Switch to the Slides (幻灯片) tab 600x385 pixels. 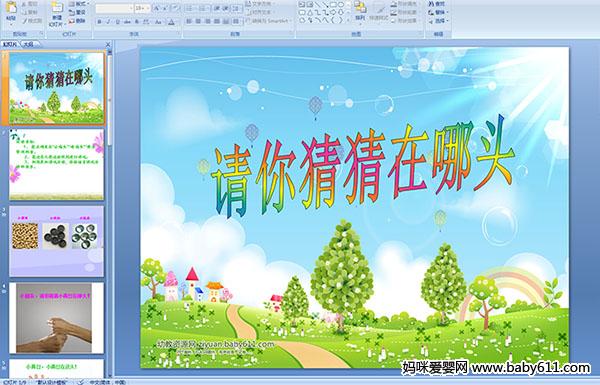10,45
